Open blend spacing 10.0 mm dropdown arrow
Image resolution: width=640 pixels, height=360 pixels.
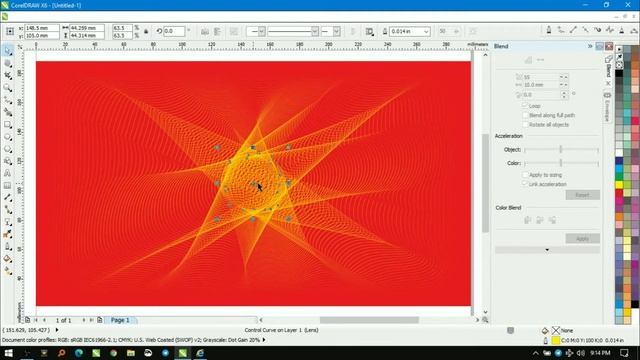point(563,84)
